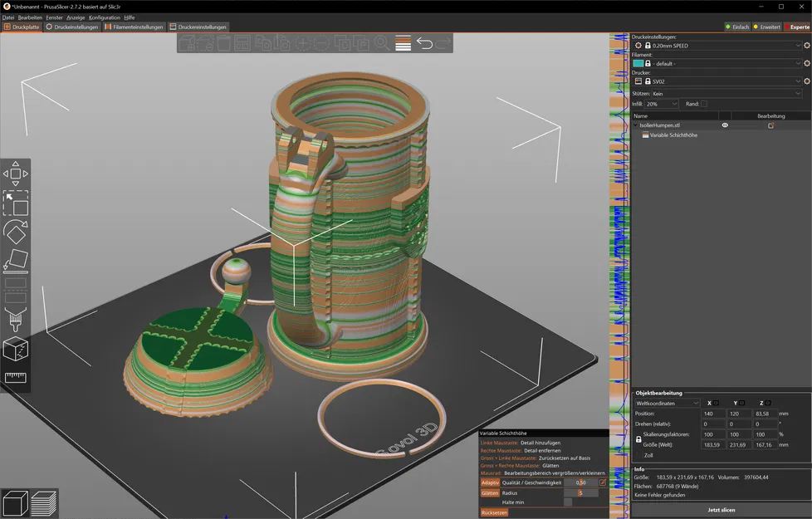The image size is (812, 519).
Task: Click the teal filament color swatch
Action: tap(638, 64)
